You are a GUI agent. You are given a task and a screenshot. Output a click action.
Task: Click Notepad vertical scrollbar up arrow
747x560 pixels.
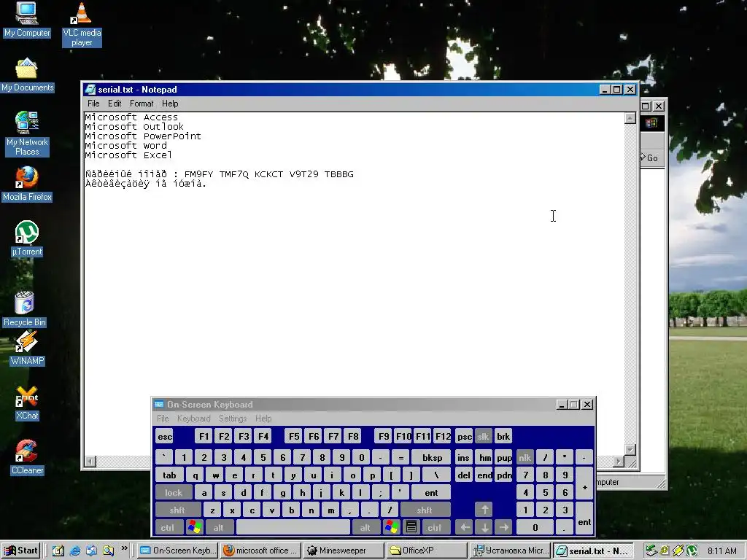click(x=630, y=118)
